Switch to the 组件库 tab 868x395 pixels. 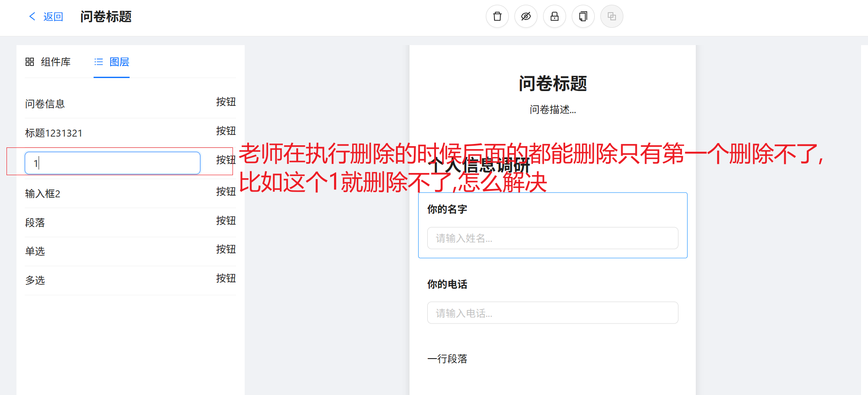[x=48, y=62]
